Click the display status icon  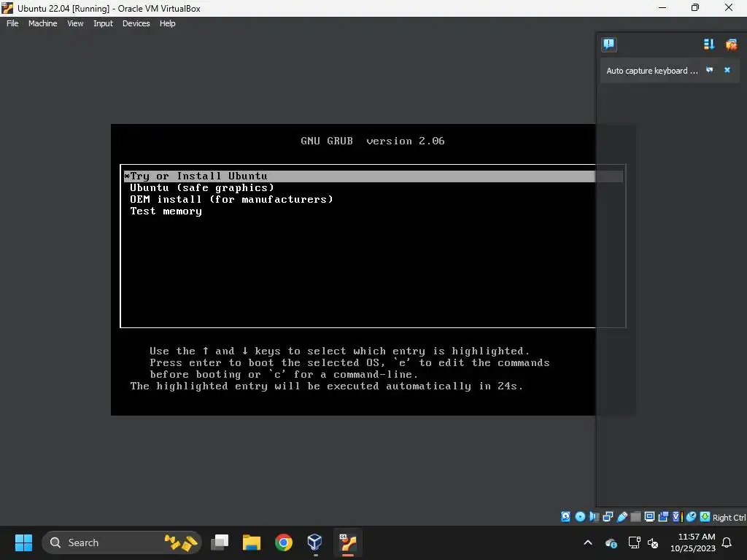coord(649,517)
